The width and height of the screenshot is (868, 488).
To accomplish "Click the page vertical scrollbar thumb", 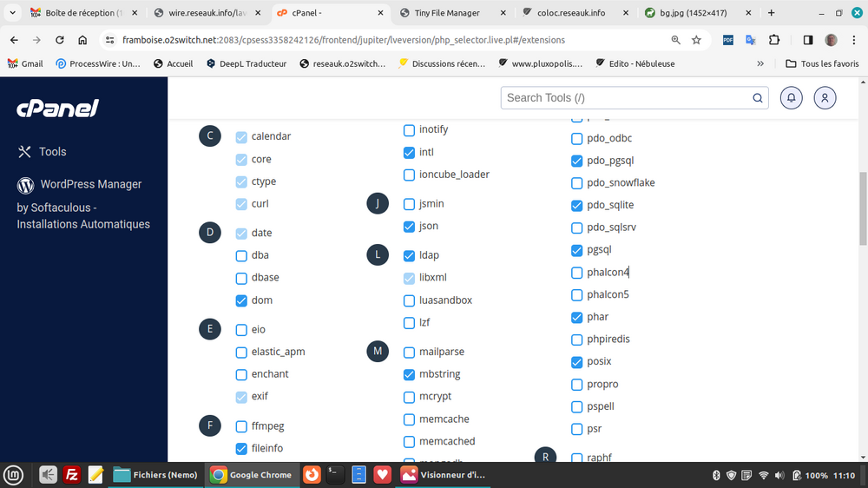I will (863, 208).
